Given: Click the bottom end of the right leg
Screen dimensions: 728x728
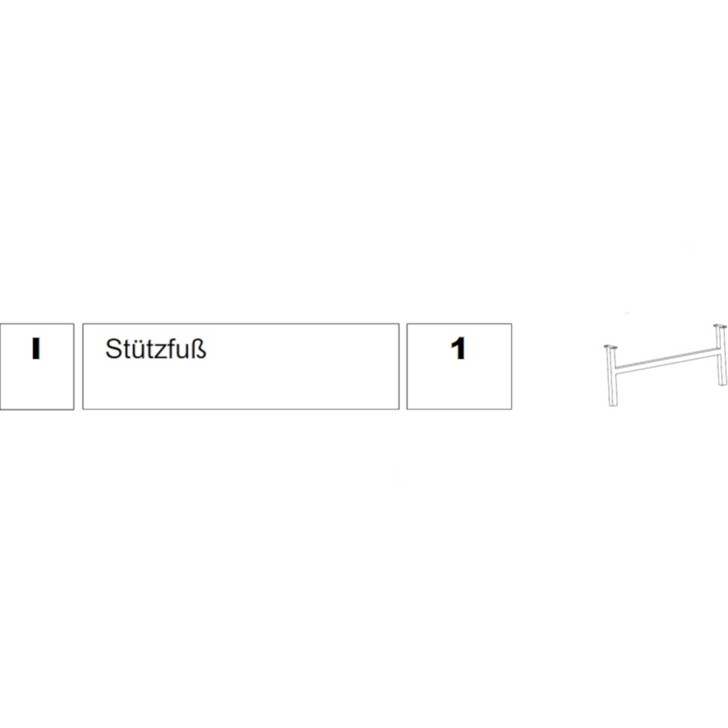Looking at the screenshot, I should pos(722,383).
